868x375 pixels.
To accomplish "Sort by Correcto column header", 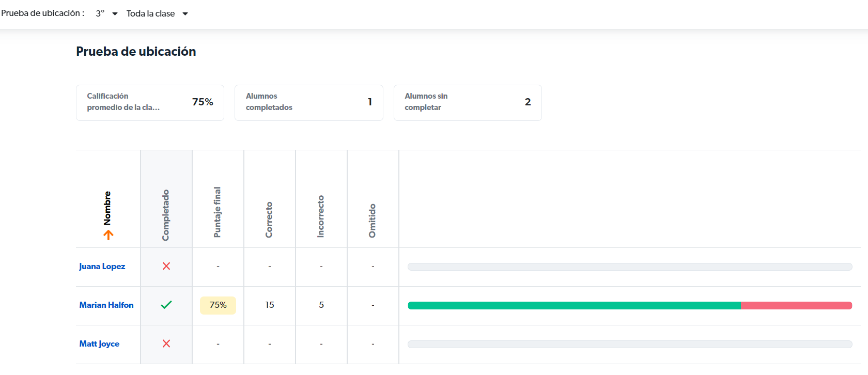I will pos(269,220).
